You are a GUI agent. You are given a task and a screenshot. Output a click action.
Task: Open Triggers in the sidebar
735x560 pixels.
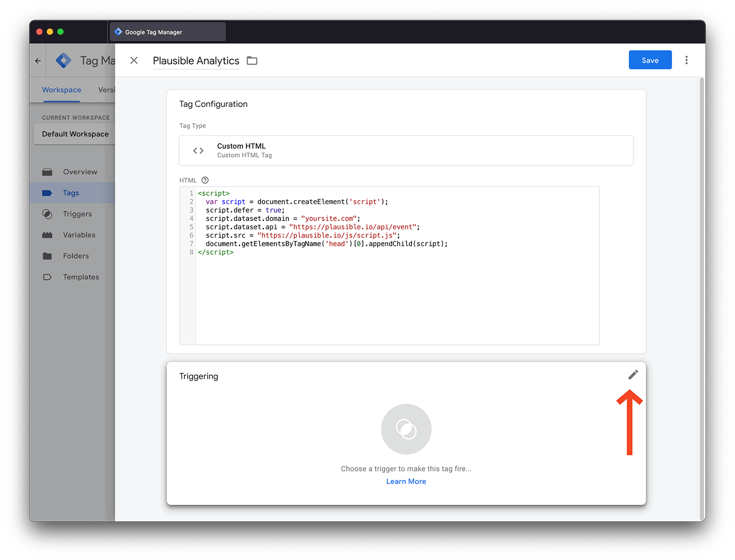click(x=77, y=214)
